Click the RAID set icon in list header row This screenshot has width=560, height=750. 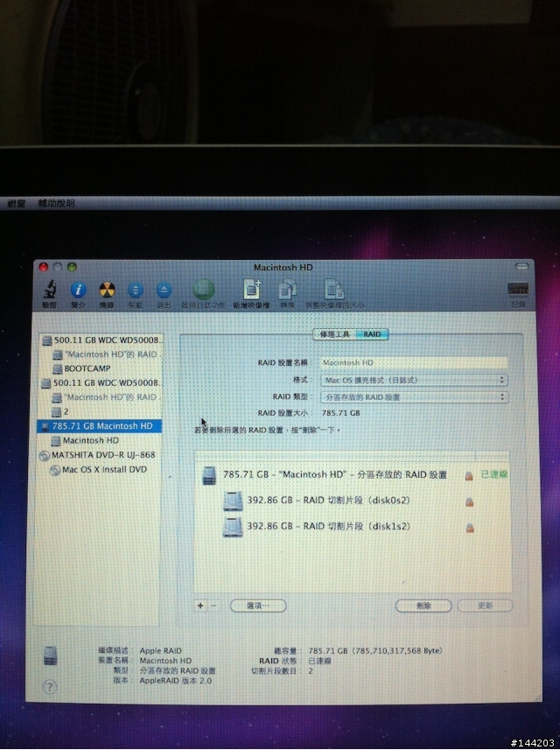point(209,475)
